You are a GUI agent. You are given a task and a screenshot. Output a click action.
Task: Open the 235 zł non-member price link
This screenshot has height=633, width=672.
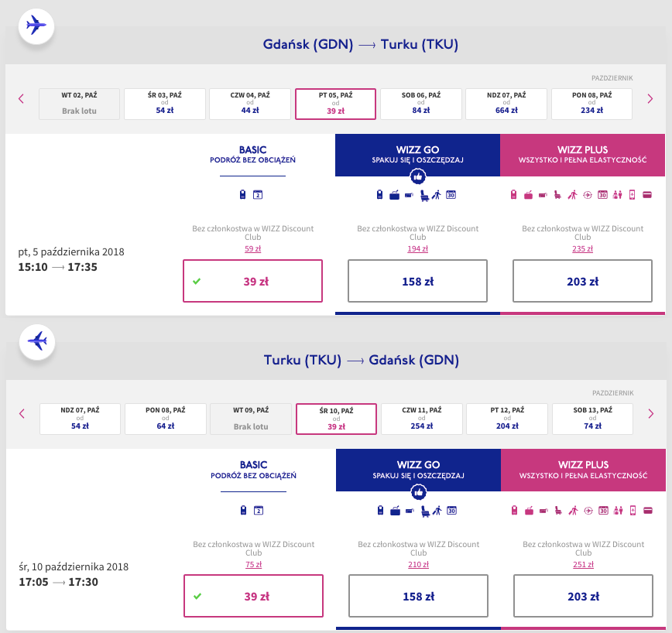point(583,249)
